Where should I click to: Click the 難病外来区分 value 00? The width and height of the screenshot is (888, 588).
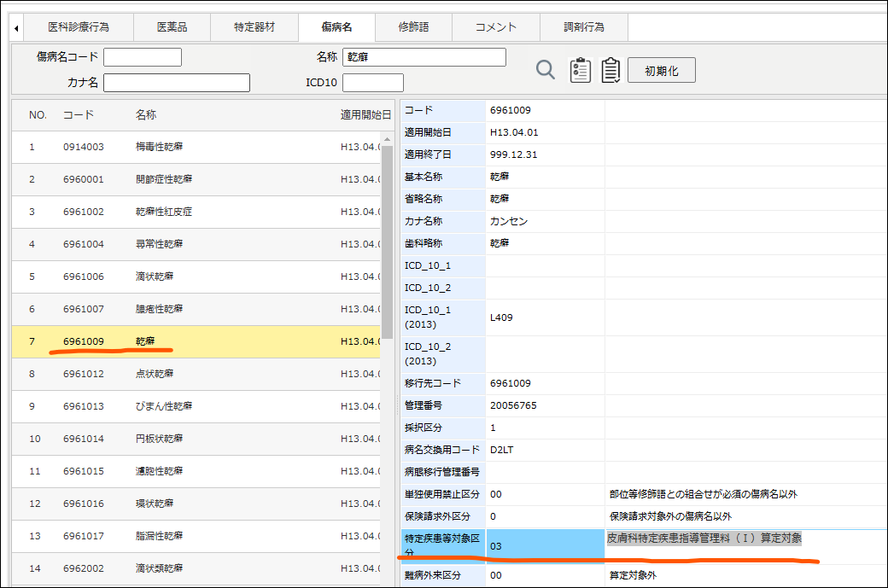tap(496, 575)
